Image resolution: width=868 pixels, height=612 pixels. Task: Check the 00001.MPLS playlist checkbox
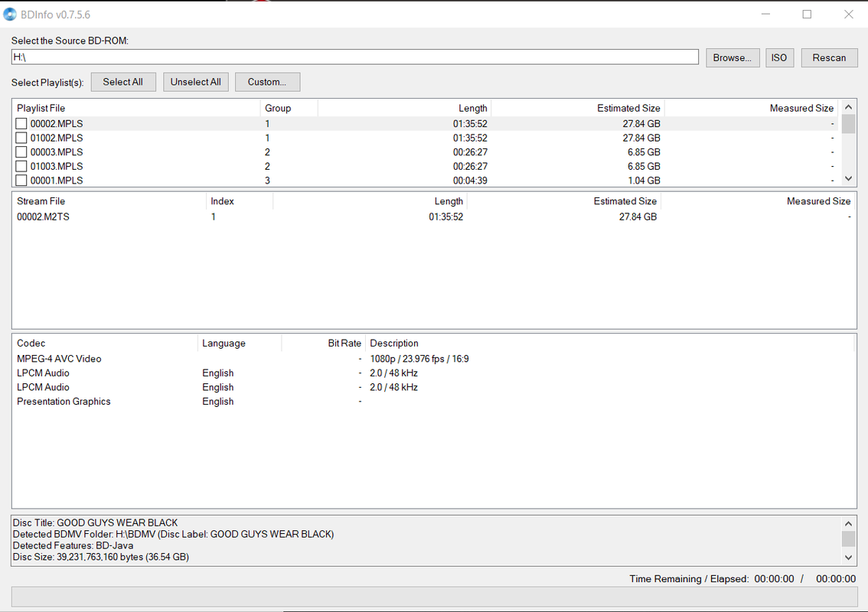(x=21, y=181)
